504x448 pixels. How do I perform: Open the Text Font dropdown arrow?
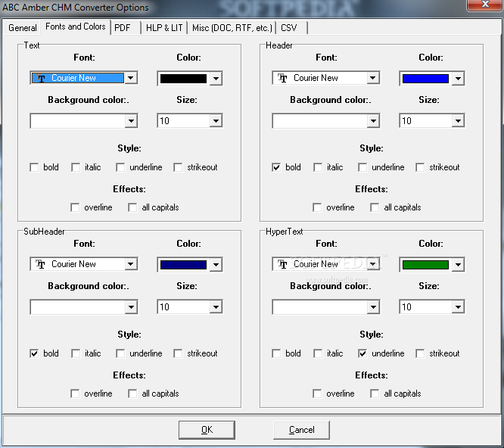click(131, 78)
